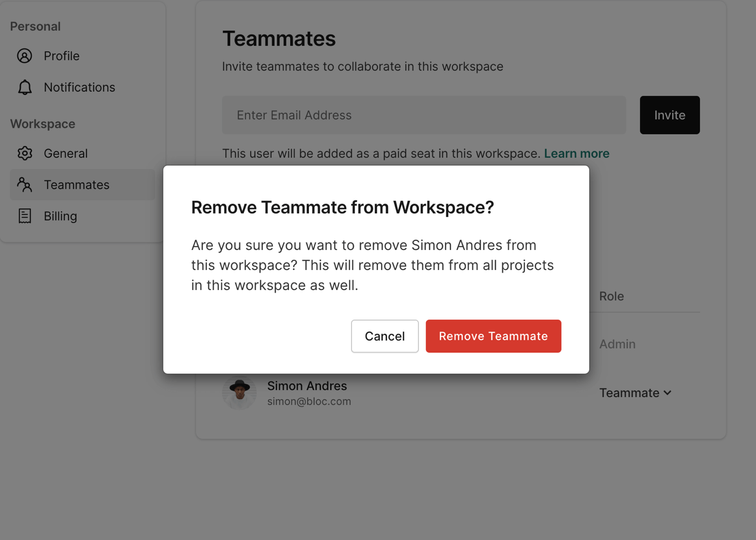Click the General settings gear icon
The image size is (756, 540).
click(x=25, y=153)
